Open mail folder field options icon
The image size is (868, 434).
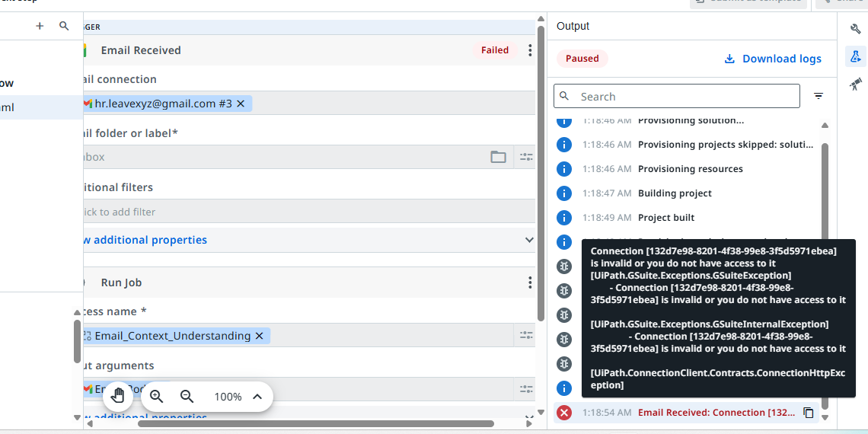click(x=526, y=157)
